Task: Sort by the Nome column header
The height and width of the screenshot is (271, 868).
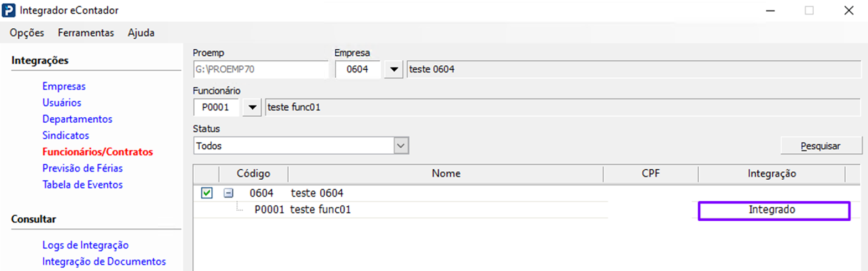Action: [x=445, y=174]
